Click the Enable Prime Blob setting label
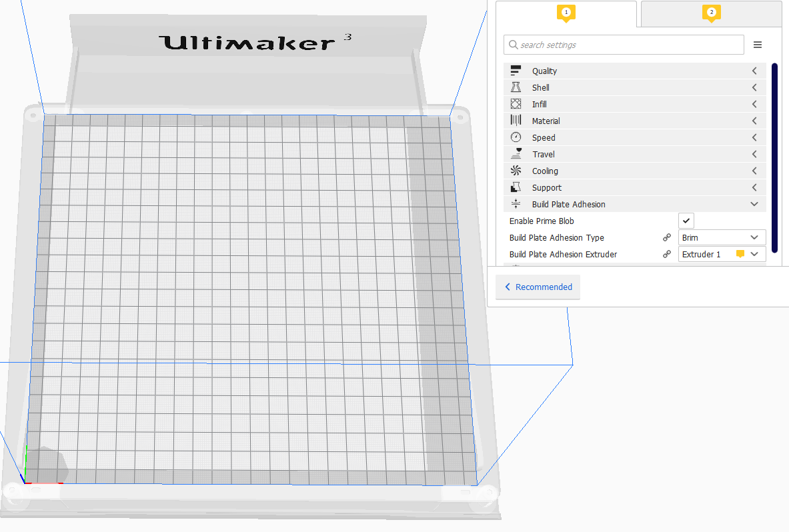Image resolution: width=789 pixels, height=532 pixels. (542, 221)
